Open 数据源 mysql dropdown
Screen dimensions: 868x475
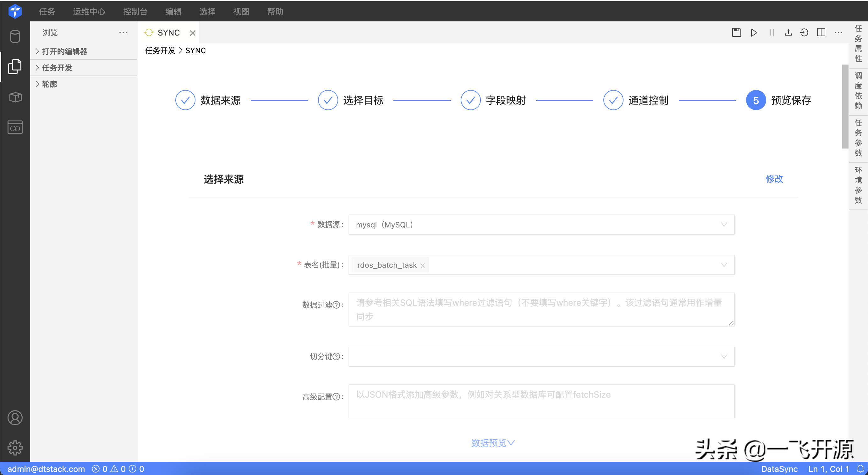coord(541,225)
